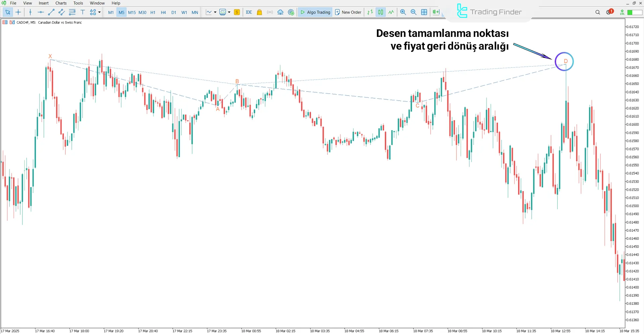Click the zoom in magnifier
Image resolution: width=644 pixels, height=334 pixels.
click(403, 12)
